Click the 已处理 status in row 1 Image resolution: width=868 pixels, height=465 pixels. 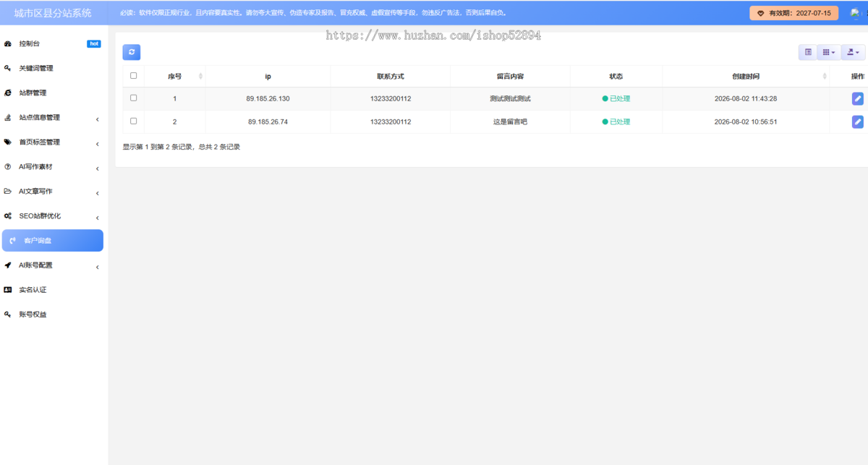tap(616, 98)
